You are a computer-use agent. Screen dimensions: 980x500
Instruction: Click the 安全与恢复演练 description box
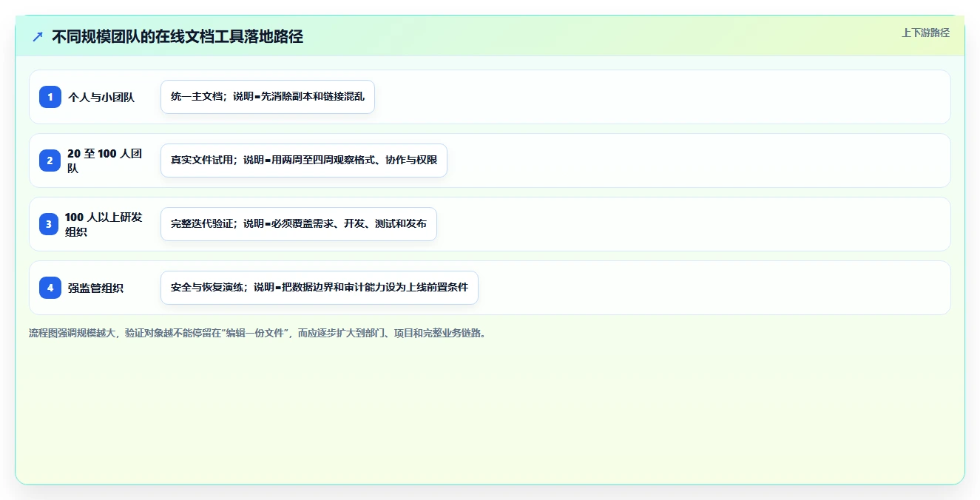click(x=320, y=288)
